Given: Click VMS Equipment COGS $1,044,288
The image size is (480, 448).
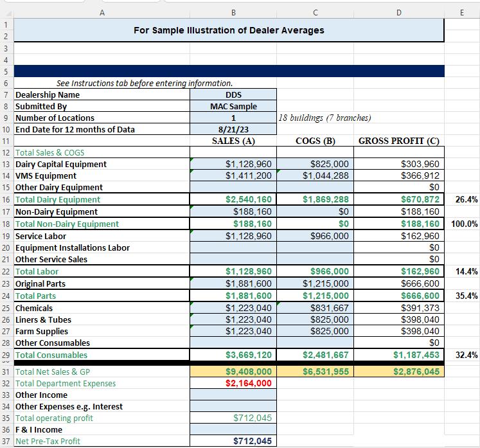Looking at the screenshot, I should pyautogui.click(x=316, y=175).
